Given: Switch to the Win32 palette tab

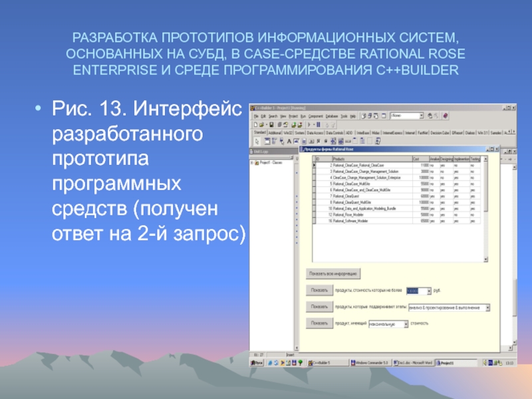Looking at the screenshot, I should tap(288, 132).
